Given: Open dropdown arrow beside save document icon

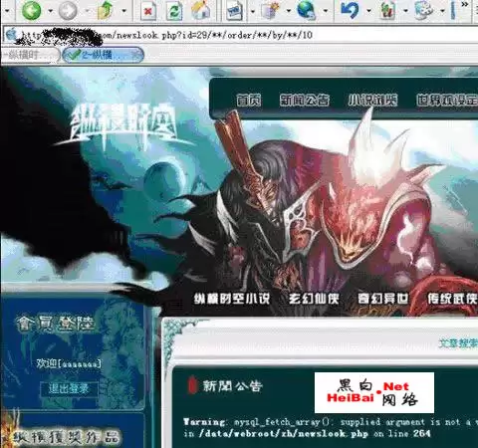Looking at the screenshot, I should click(253, 11).
